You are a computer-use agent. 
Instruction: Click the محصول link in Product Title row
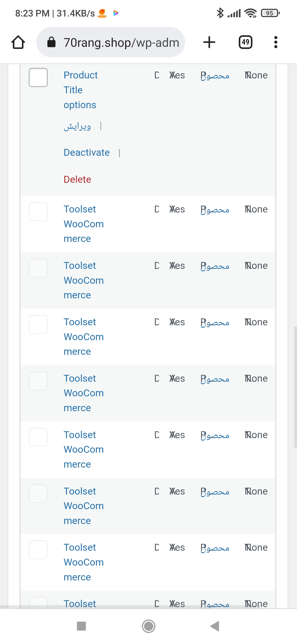215,76
